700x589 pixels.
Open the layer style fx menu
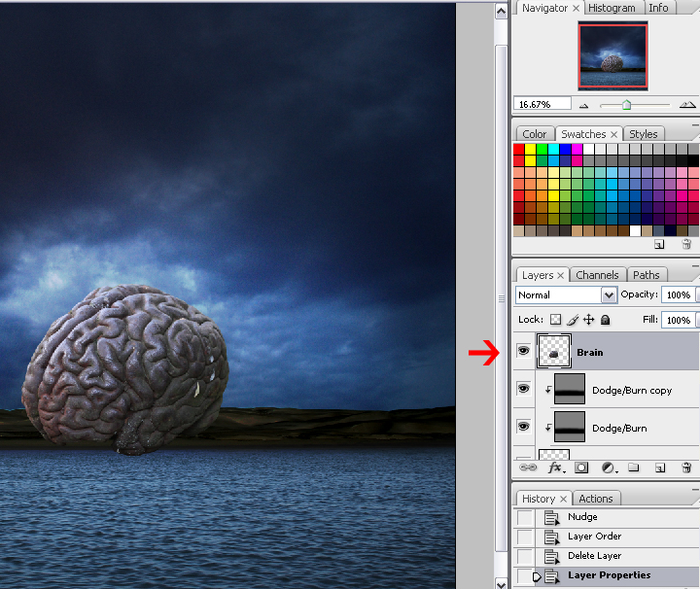pyautogui.click(x=556, y=468)
